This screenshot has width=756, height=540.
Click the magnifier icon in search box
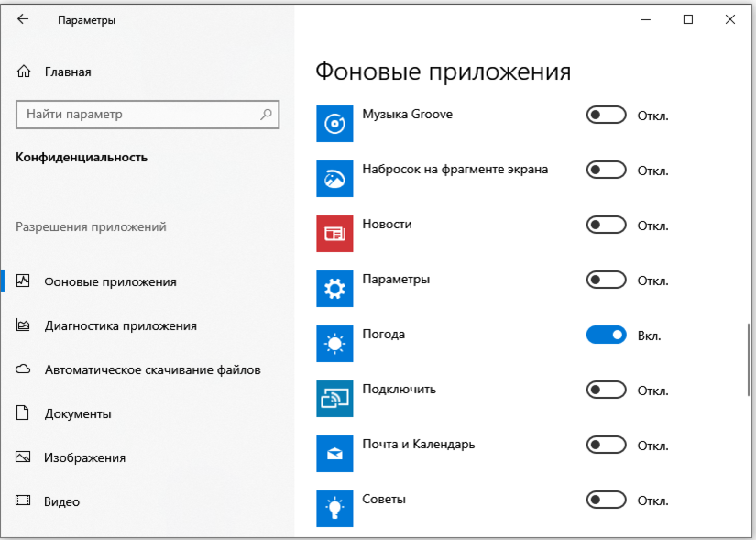point(266,115)
